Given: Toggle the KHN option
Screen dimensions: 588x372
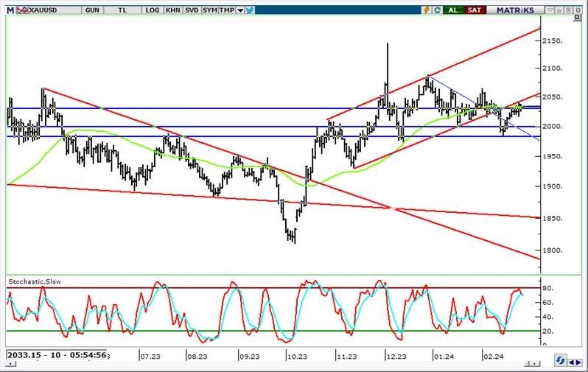Looking at the screenshot, I should point(172,10).
